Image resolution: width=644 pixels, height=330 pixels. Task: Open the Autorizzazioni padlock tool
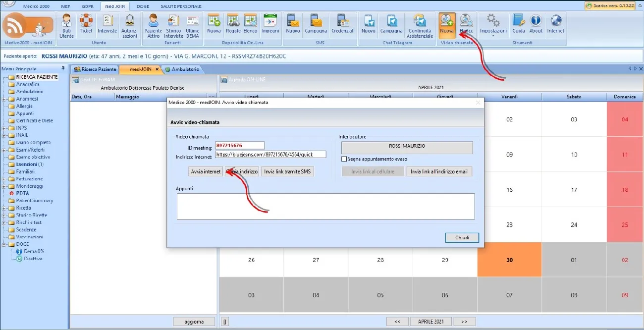pos(129,26)
